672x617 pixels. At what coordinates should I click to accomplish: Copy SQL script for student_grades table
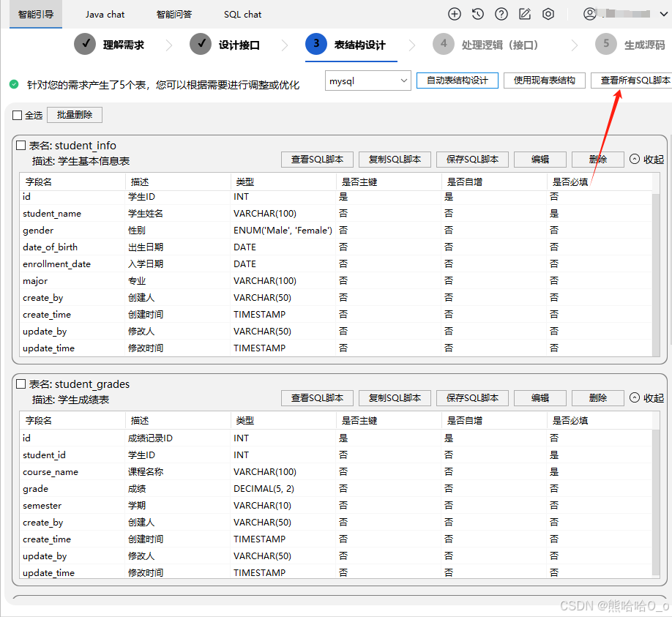coord(395,398)
